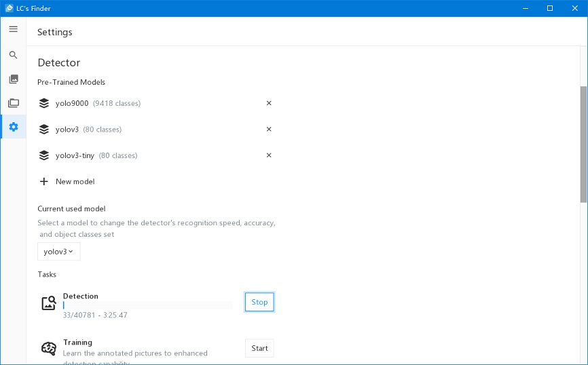Select the yolo9000 model row
The width and height of the screenshot is (588, 365).
pos(156,103)
